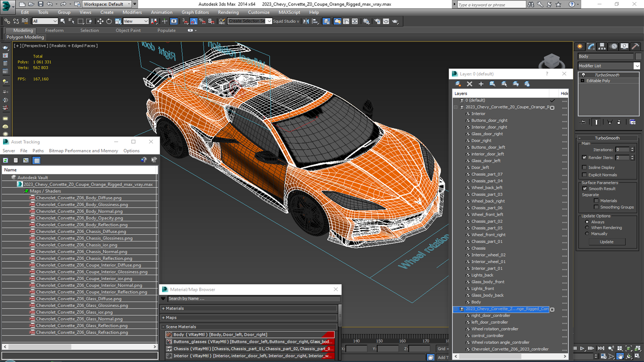The width and height of the screenshot is (644, 362).
Task: Select table view icon in Asset Tracking
Action: tap(37, 160)
